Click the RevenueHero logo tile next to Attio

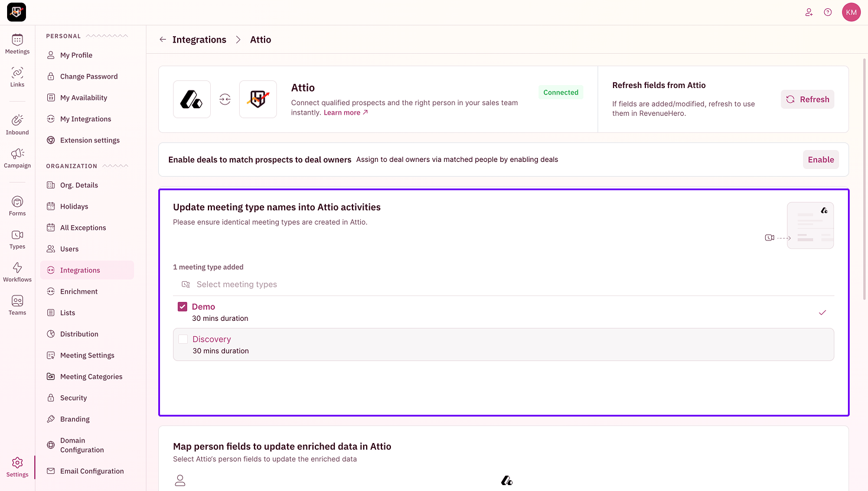pos(258,99)
